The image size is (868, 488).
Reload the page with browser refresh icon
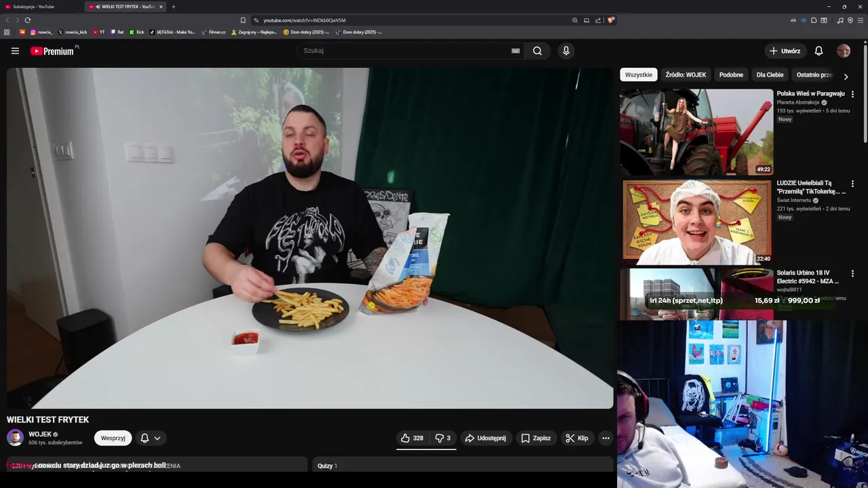(x=27, y=20)
